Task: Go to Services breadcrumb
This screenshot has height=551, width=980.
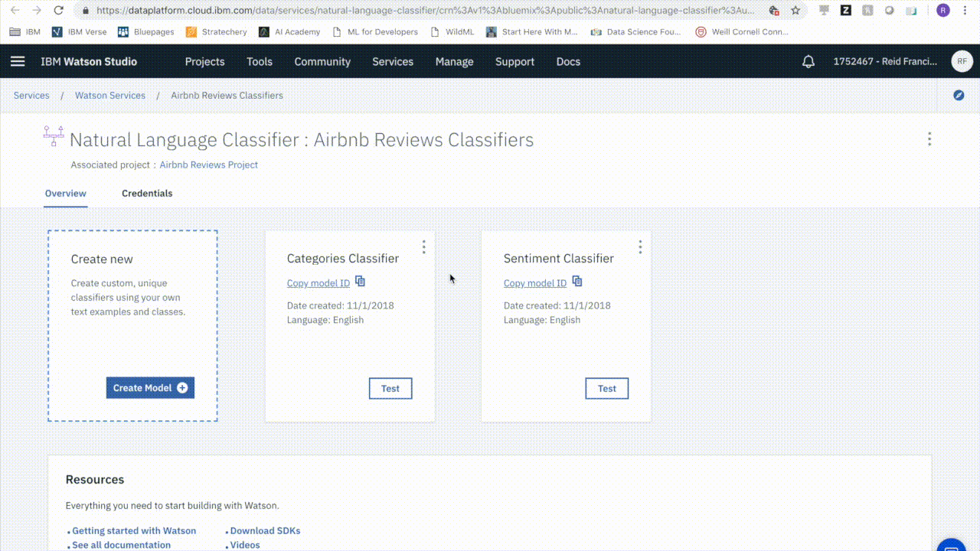Action: (31, 96)
